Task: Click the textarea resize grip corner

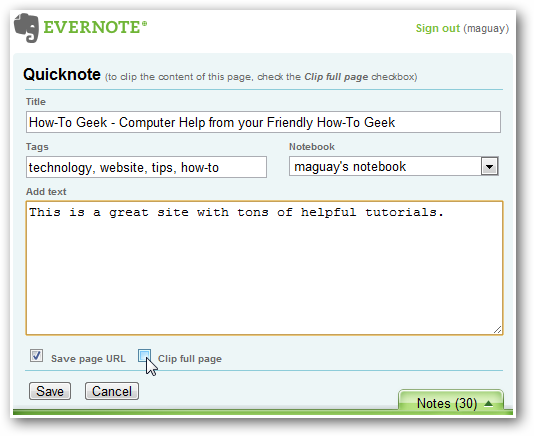Action: [x=497, y=330]
